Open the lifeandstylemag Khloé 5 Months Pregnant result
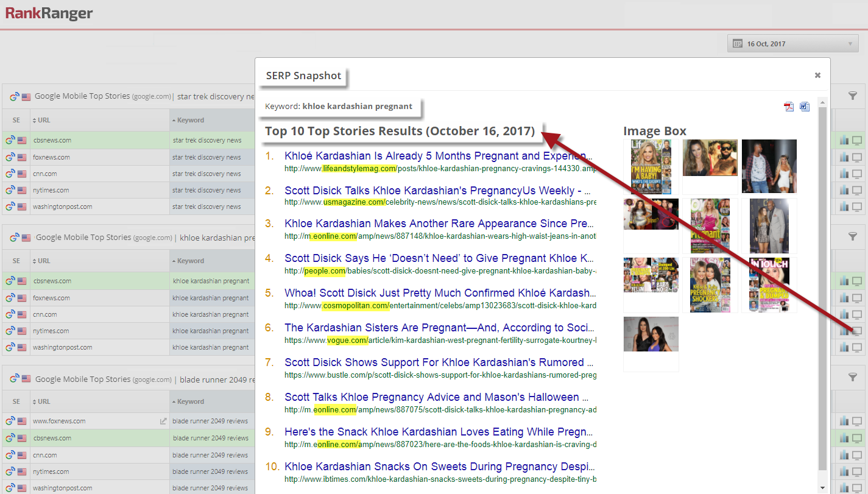Image resolution: width=868 pixels, height=494 pixels. click(435, 156)
